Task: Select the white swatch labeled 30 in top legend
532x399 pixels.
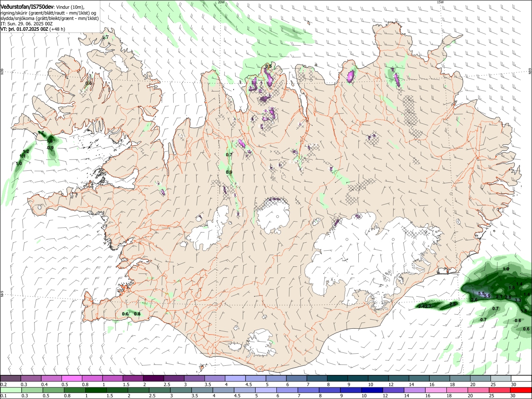Action: click(x=521, y=379)
